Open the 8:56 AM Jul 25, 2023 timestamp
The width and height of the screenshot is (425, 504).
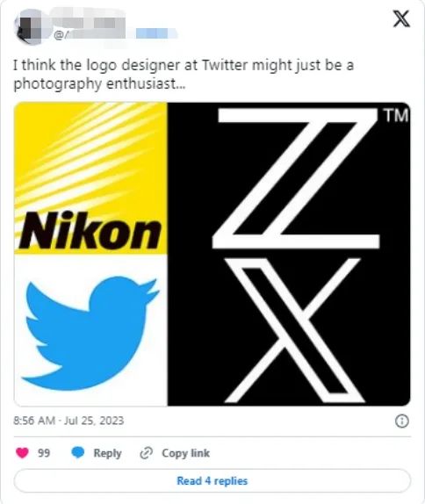[68, 421]
